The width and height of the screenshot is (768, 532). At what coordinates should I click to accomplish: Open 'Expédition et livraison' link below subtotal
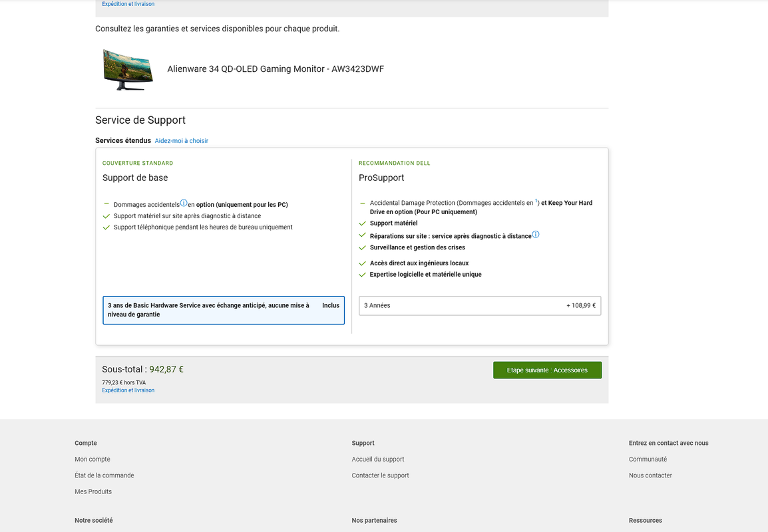[128, 390]
